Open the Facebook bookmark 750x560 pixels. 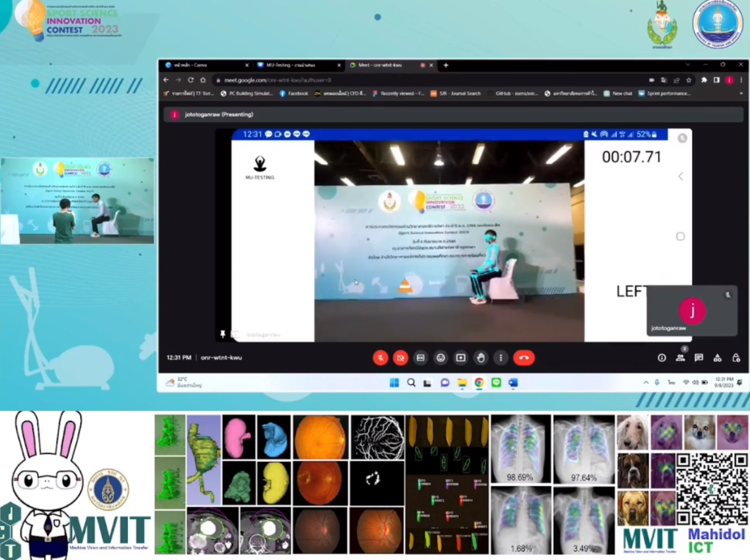point(294,94)
